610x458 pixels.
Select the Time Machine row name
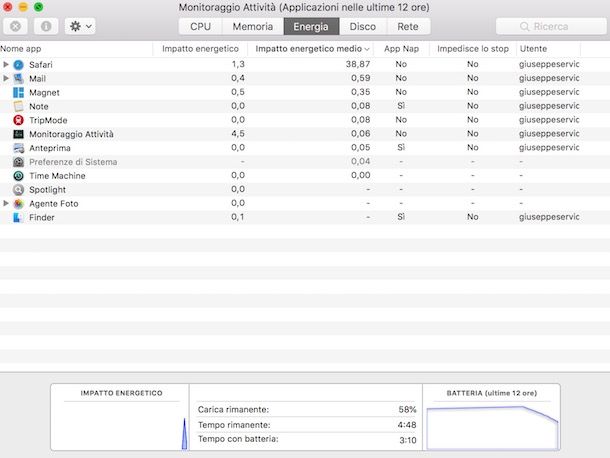point(57,176)
